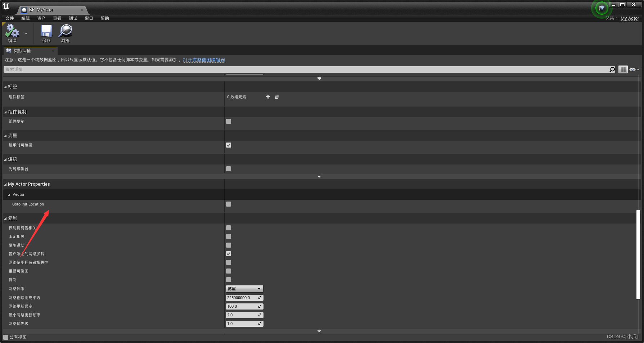Close the 类默认值 tab

coord(53,51)
